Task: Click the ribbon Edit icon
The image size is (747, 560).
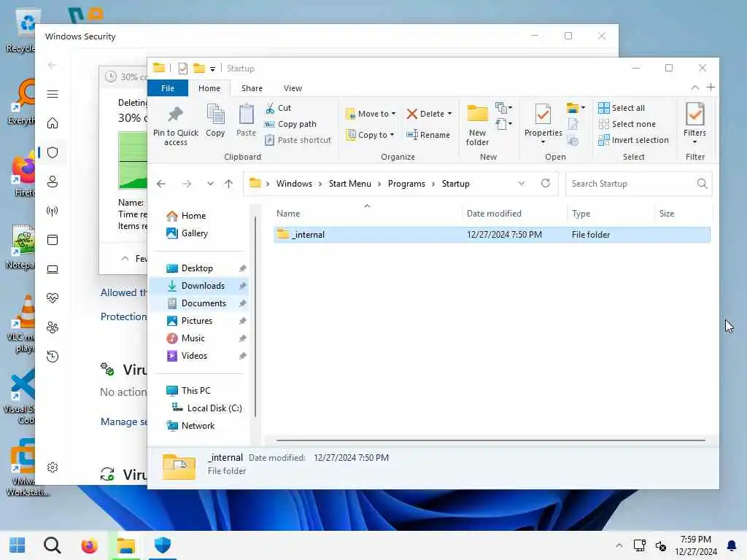Action: tap(573, 124)
